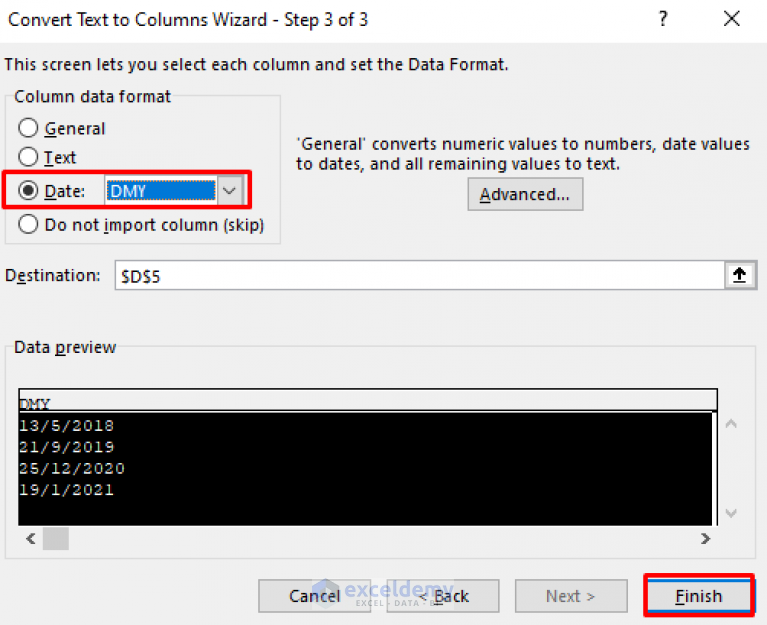Viewport: 767px width, 625px height.
Task: Click the data preview scroll up arrow
Action: tap(731, 424)
